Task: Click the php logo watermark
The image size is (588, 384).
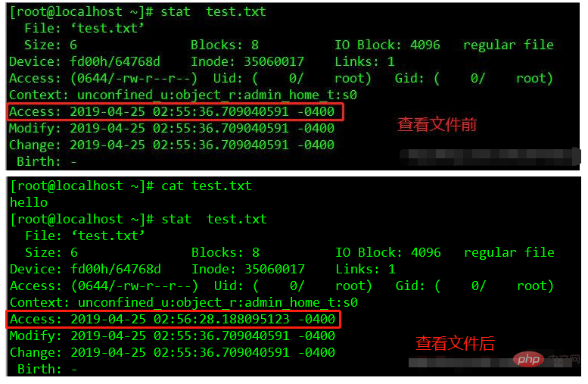Action: coord(528,360)
